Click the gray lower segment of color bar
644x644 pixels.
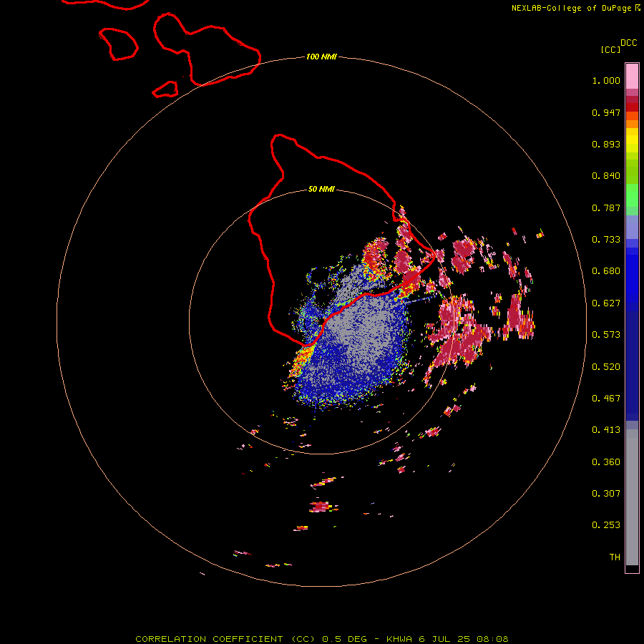pos(632,497)
